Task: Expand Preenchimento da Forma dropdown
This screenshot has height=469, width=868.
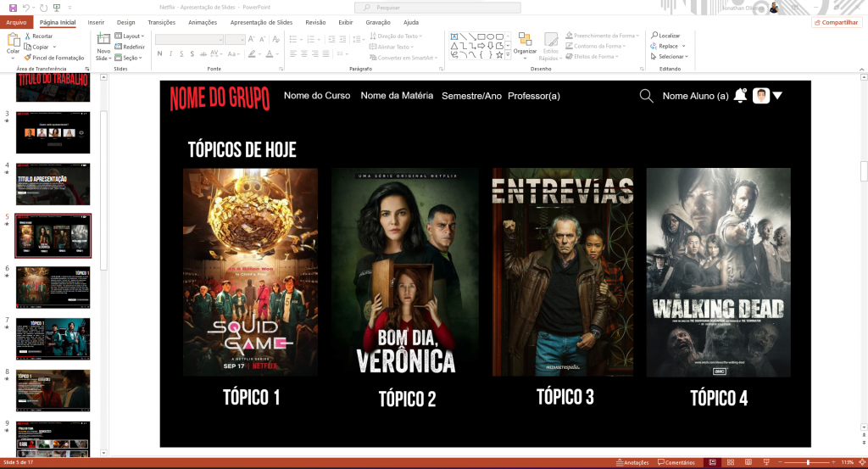Action: [x=603, y=36]
